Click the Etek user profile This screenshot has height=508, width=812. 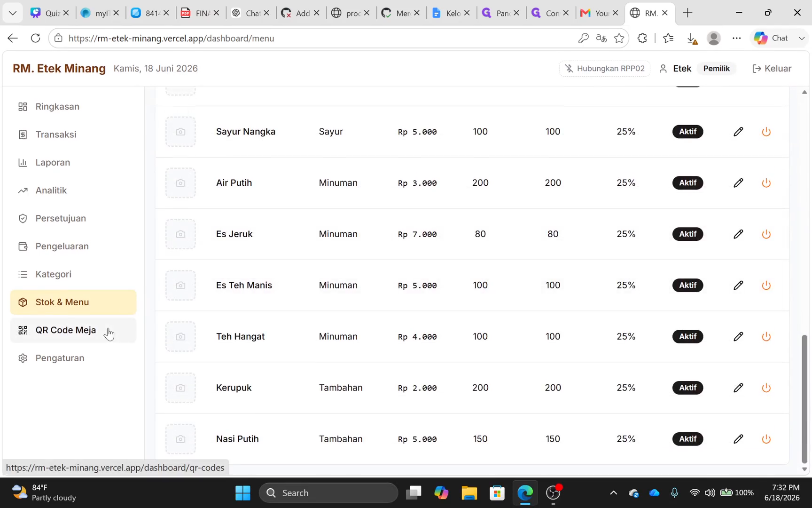(x=675, y=69)
